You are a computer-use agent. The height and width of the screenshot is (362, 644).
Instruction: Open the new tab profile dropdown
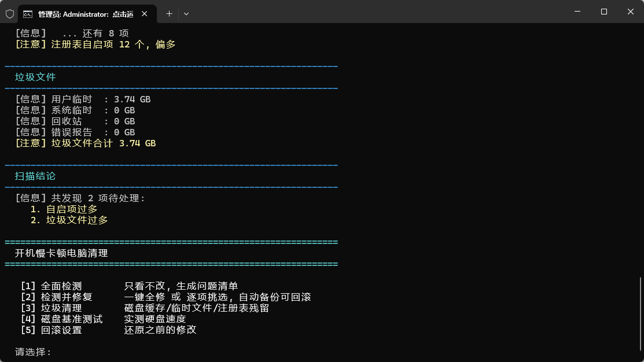click(x=186, y=14)
